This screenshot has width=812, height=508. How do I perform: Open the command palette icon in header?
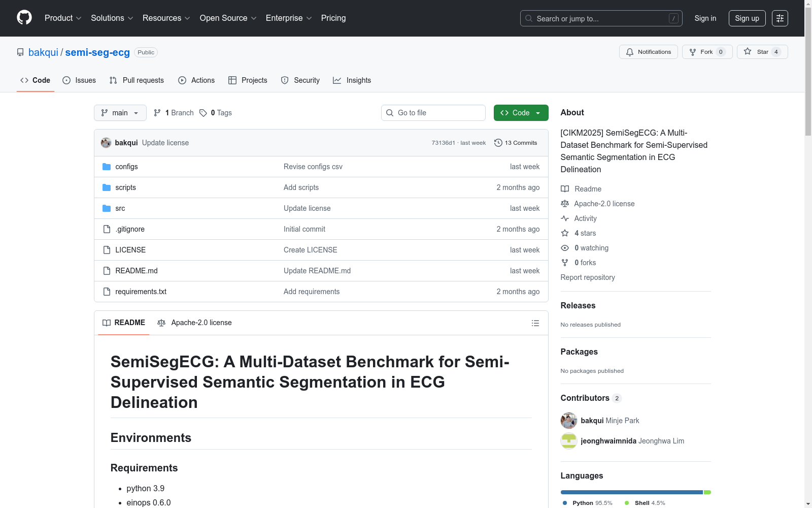coord(780,18)
